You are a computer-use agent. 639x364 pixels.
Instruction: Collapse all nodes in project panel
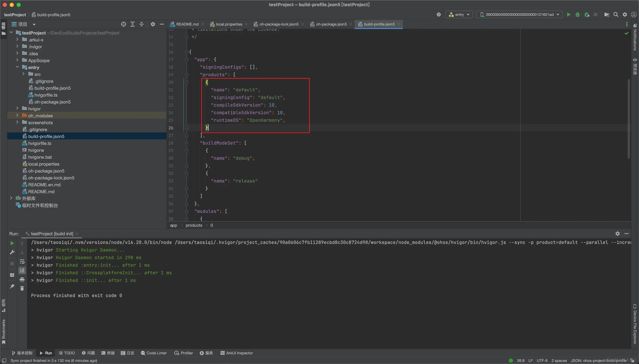[x=142, y=24]
